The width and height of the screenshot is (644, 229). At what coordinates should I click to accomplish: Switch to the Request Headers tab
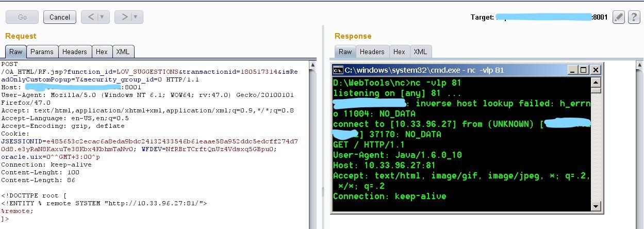click(75, 52)
